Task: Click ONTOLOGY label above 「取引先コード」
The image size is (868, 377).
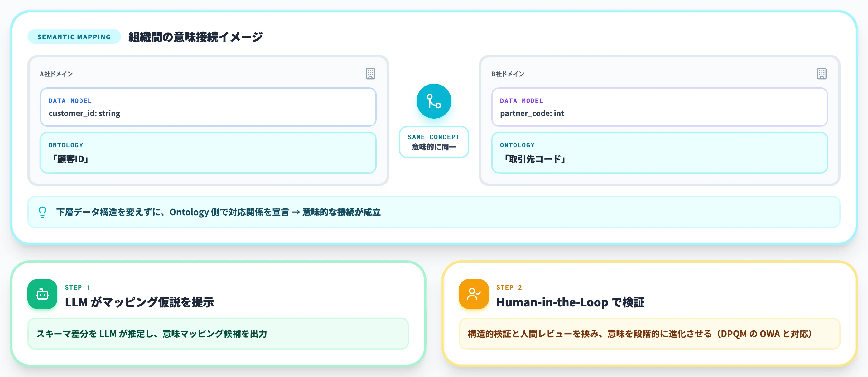Action: pyautogui.click(x=517, y=145)
